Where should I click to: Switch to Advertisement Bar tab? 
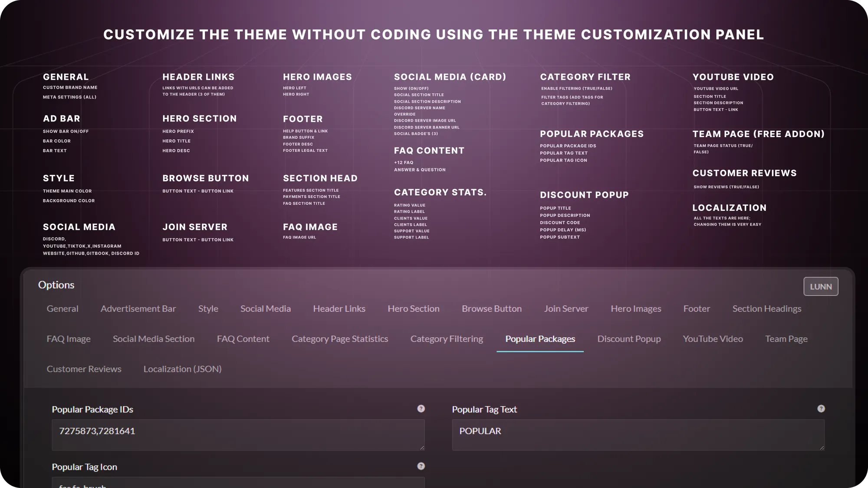(138, 309)
